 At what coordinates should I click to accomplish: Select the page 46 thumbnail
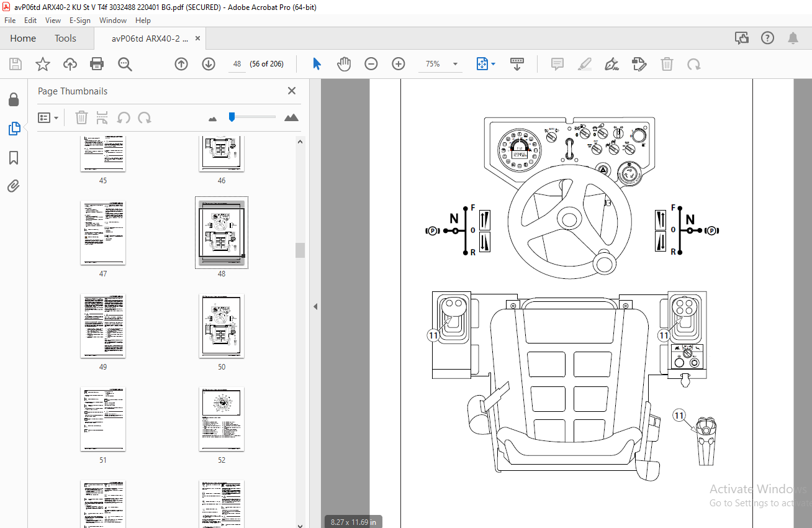click(x=222, y=154)
